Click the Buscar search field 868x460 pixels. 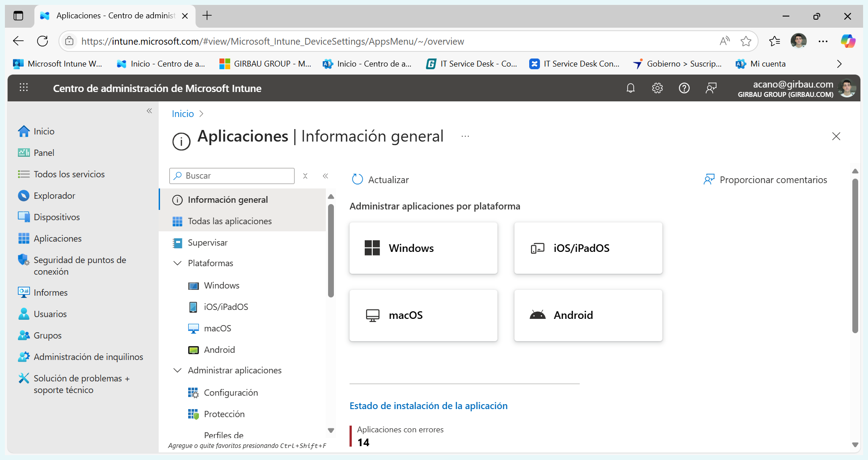(x=232, y=176)
